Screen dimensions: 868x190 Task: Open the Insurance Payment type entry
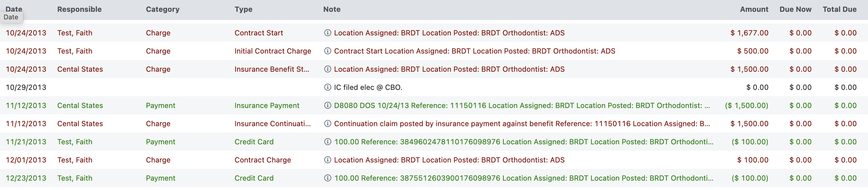tap(267, 106)
